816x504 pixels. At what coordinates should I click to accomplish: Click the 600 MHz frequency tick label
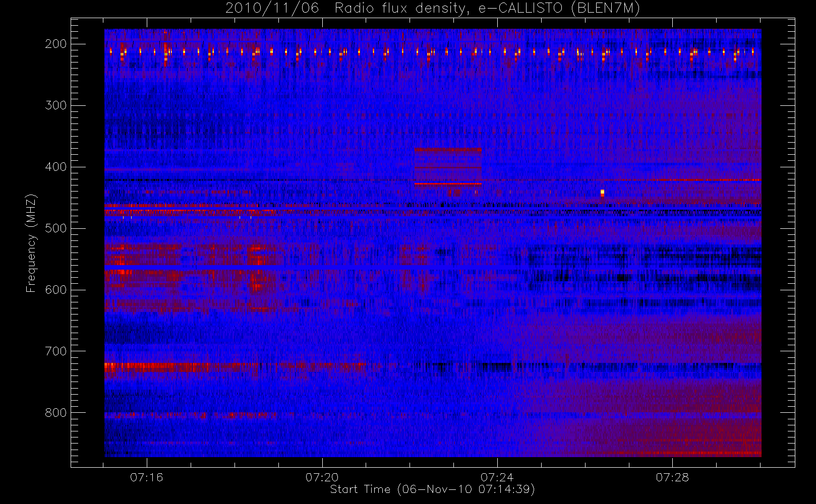click(x=56, y=290)
